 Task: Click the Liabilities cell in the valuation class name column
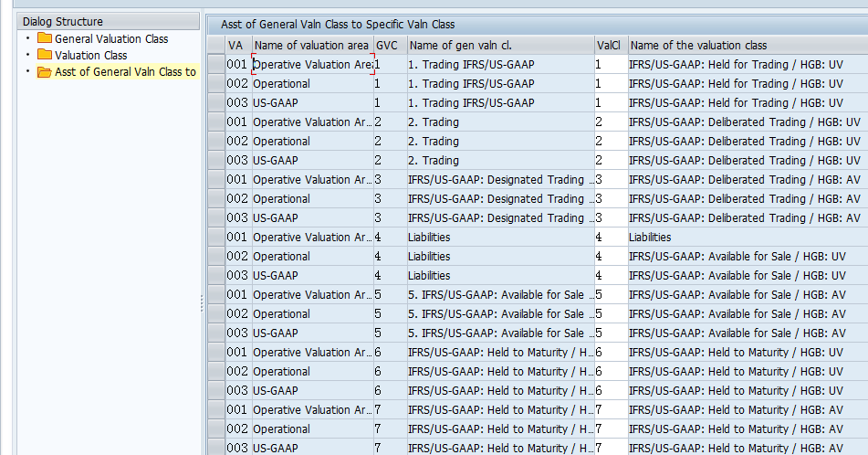[x=650, y=238]
